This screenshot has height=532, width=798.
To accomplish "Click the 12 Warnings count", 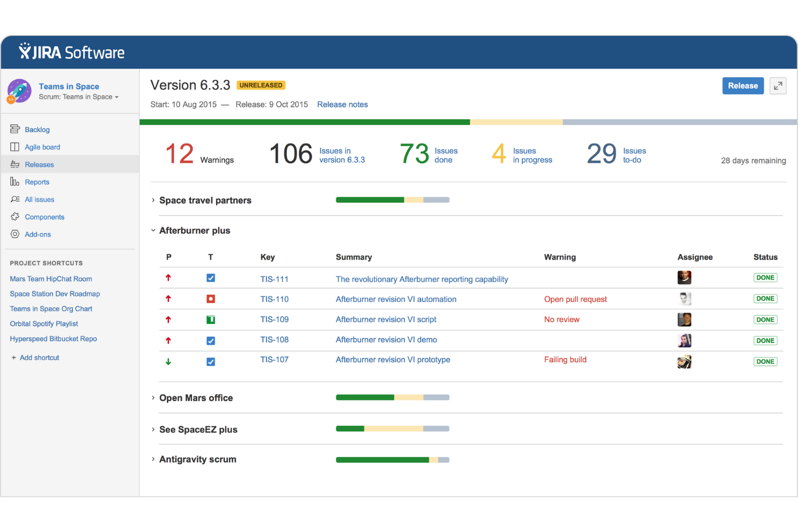I will pos(200,154).
